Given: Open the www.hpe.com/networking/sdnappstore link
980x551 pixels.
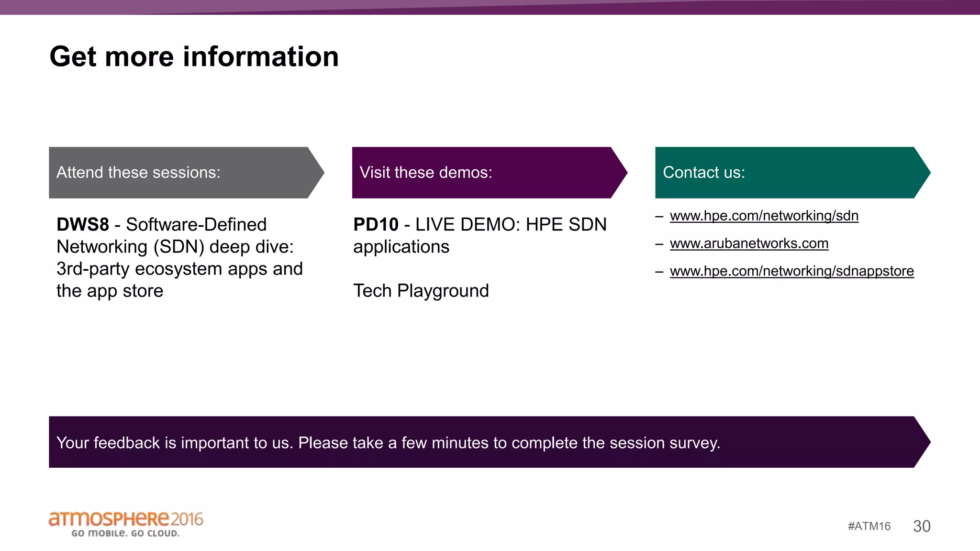Looking at the screenshot, I should pyautogui.click(x=791, y=271).
